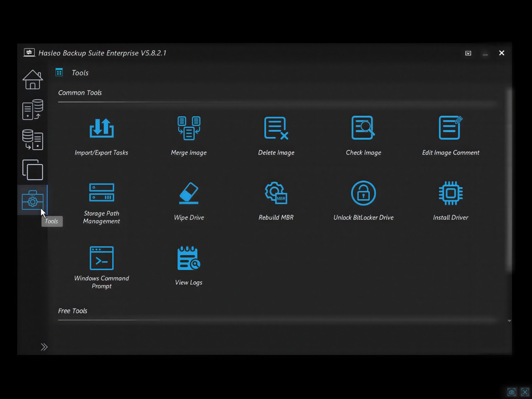
Task: Click the Hasleo app logo in title bar
Action: [29, 53]
